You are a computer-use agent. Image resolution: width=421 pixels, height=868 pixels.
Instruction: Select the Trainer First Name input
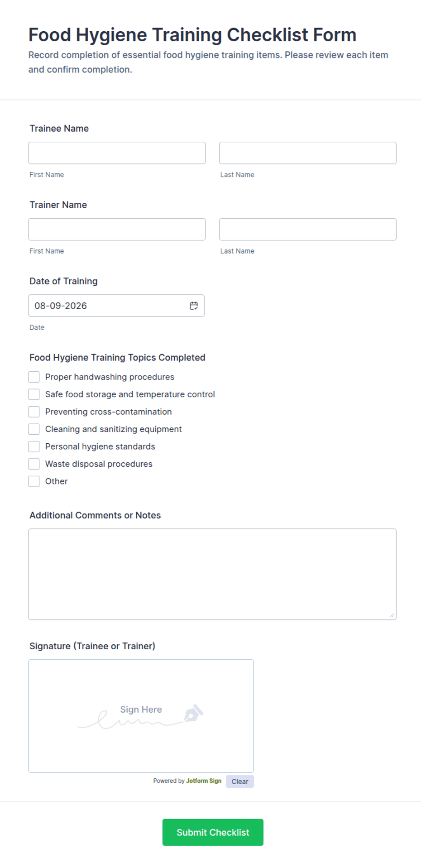click(x=117, y=229)
